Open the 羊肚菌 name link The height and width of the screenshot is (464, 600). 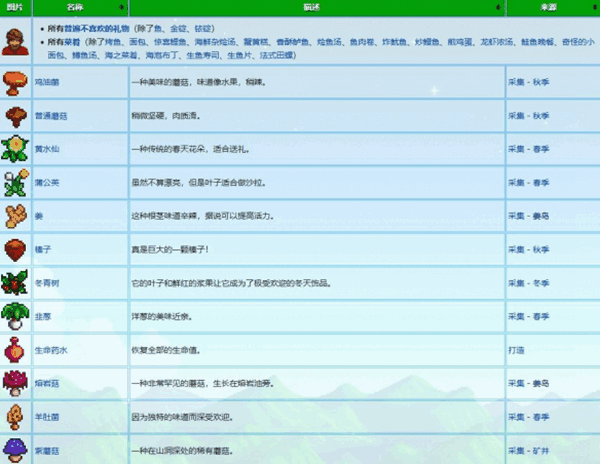pyautogui.click(x=47, y=416)
